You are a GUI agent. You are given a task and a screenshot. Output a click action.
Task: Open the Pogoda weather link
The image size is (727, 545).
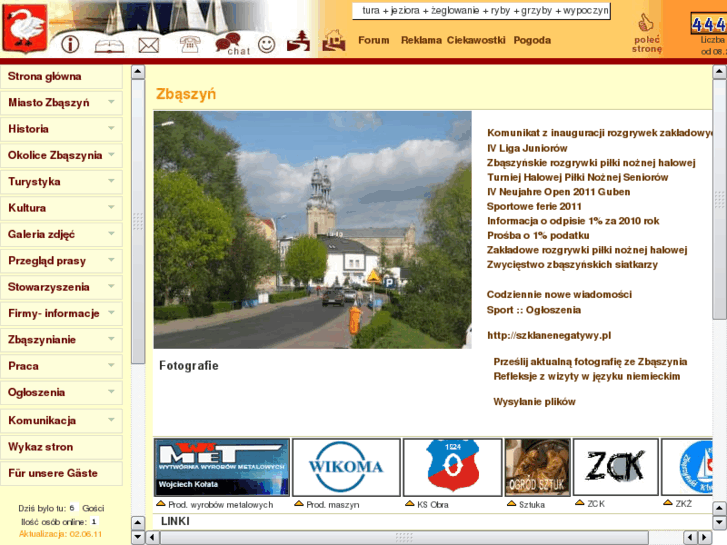532,40
